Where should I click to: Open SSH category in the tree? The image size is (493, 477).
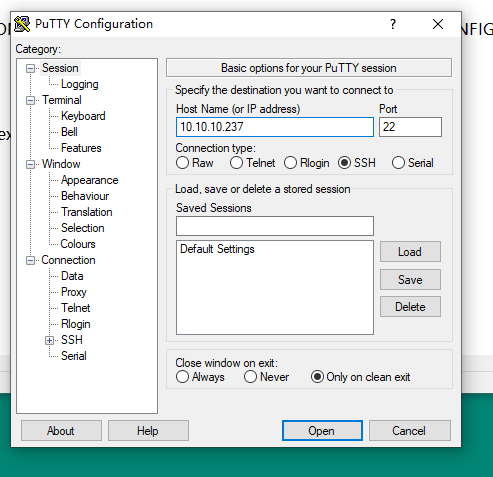coord(72,340)
